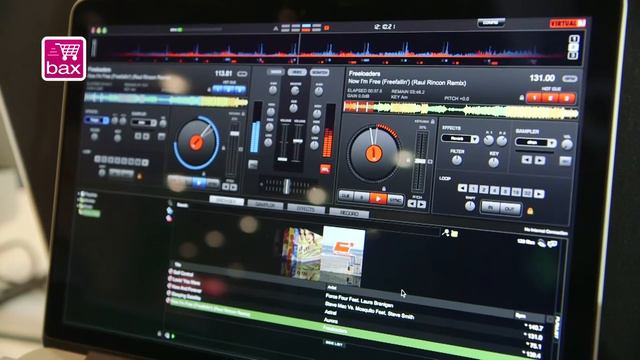Click the right deck pause button
This screenshot has height=360, width=640.
coord(362,198)
